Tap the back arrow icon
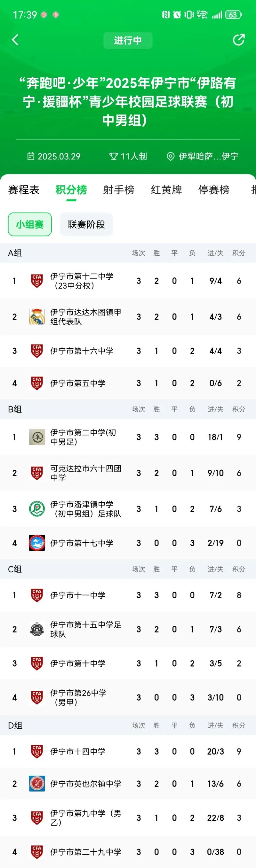 [x=15, y=40]
